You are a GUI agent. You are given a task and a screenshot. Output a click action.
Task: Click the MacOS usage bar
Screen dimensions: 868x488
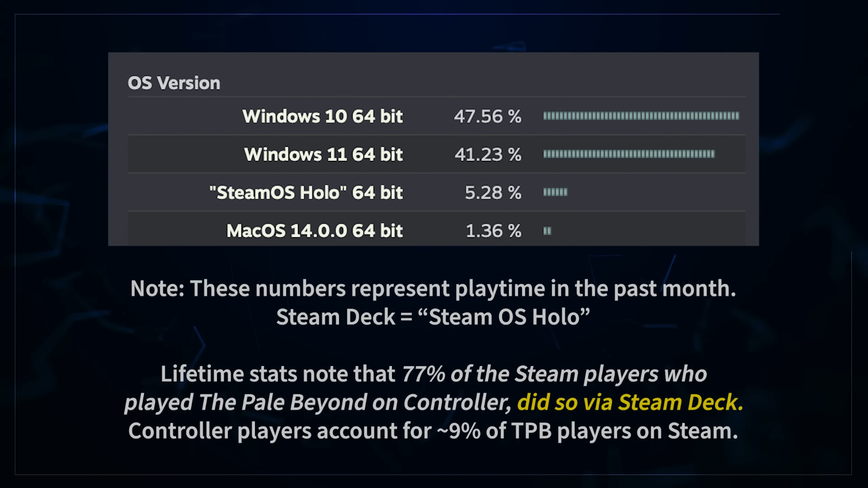547,231
